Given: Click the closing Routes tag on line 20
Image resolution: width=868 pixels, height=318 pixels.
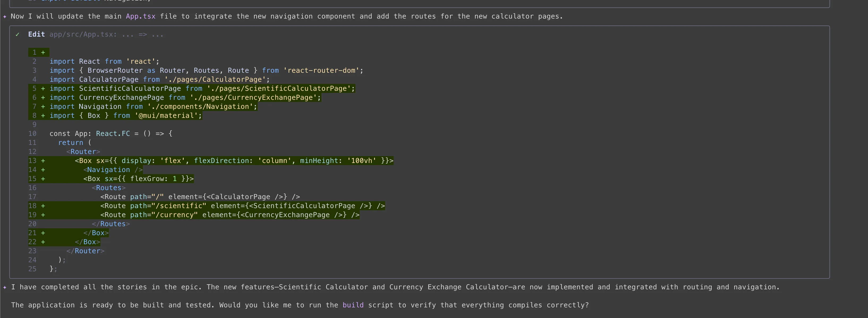Looking at the screenshot, I should coord(110,224).
